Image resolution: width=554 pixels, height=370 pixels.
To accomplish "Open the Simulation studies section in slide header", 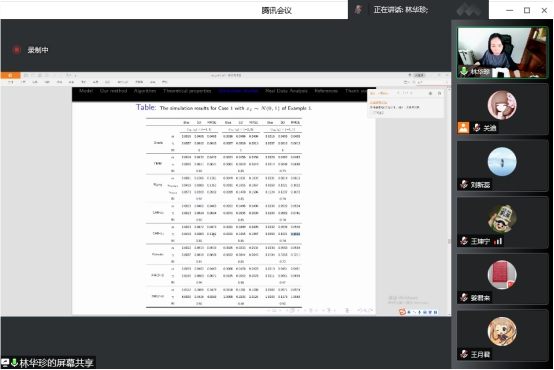I will click(x=238, y=91).
